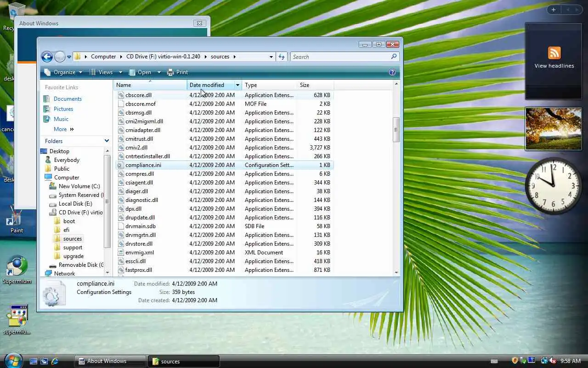
Task: Select Everybody in folder tree
Action: pos(67,160)
